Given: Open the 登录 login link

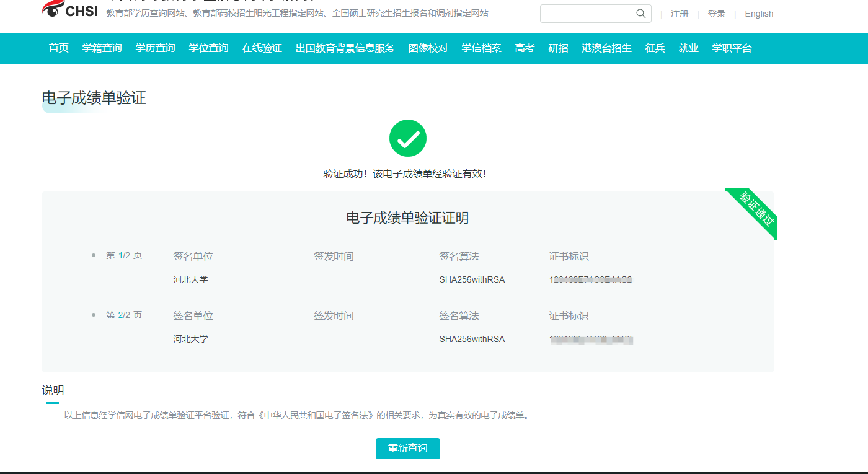Looking at the screenshot, I should [x=716, y=14].
